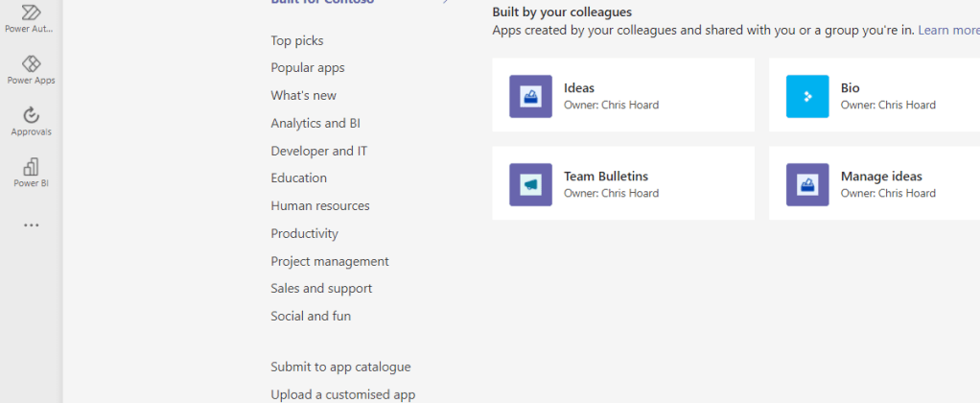Browse Developer and IT apps
The width and height of the screenshot is (980, 403).
tap(319, 151)
